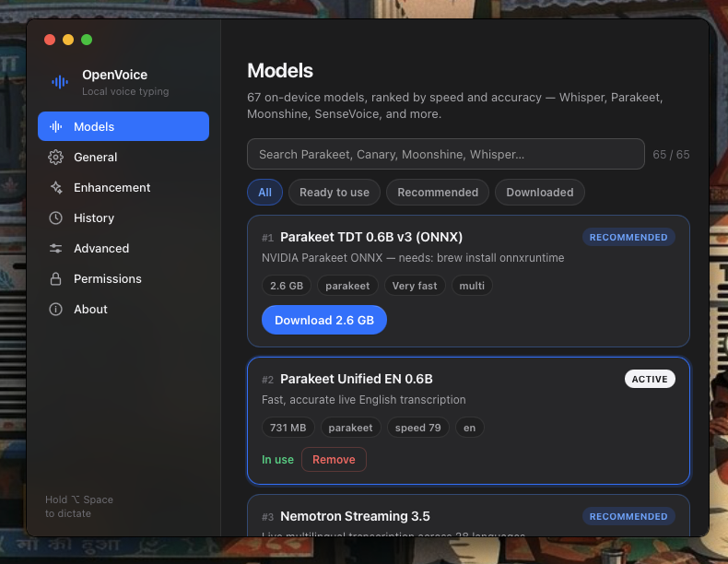Click the #3 rank label
The image size is (728, 564).
[x=267, y=517]
